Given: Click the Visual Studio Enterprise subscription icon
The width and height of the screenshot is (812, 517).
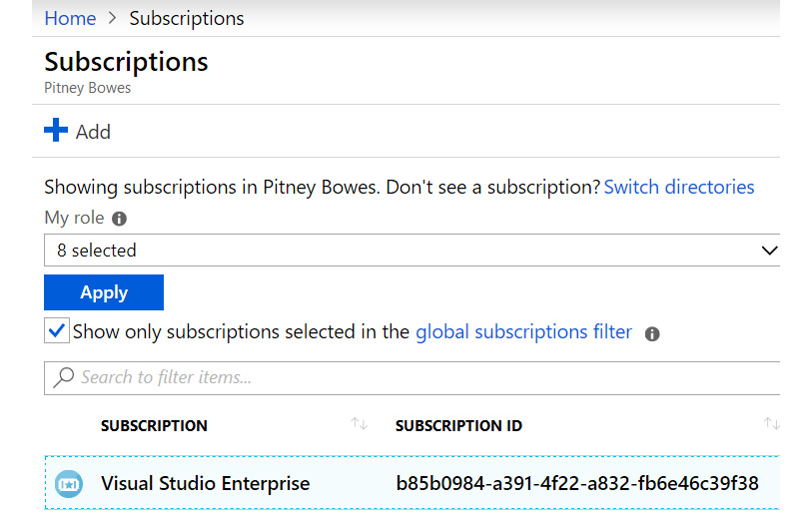Looking at the screenshot, I should pyautogui.click(x=67, y=484).
